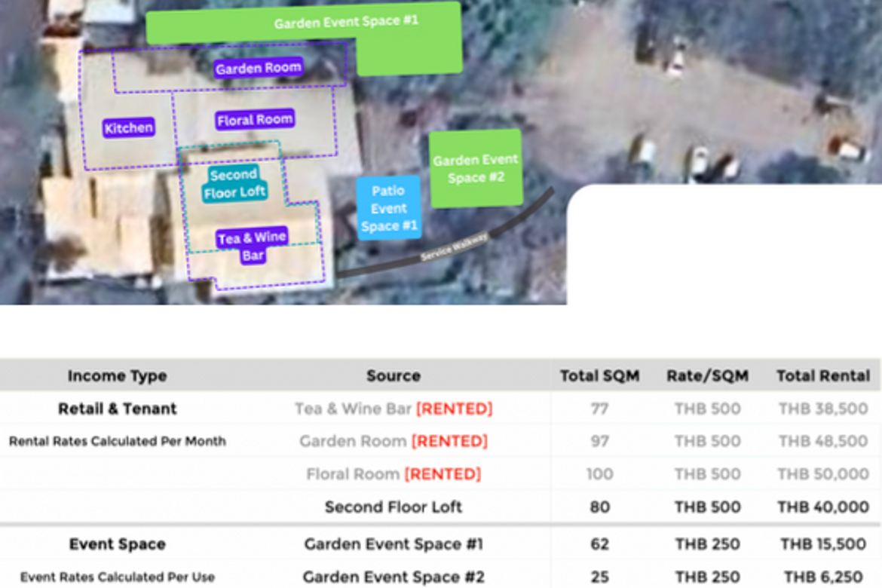882x588 pixels.
Task: Click the green Garden Event Space #2 box
Action: click(475, 169)
